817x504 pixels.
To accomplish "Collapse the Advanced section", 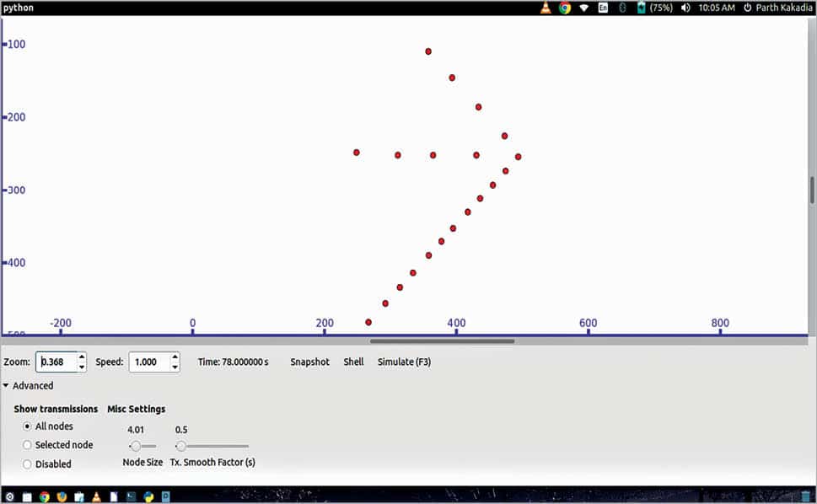I will (x=7, y=386).
